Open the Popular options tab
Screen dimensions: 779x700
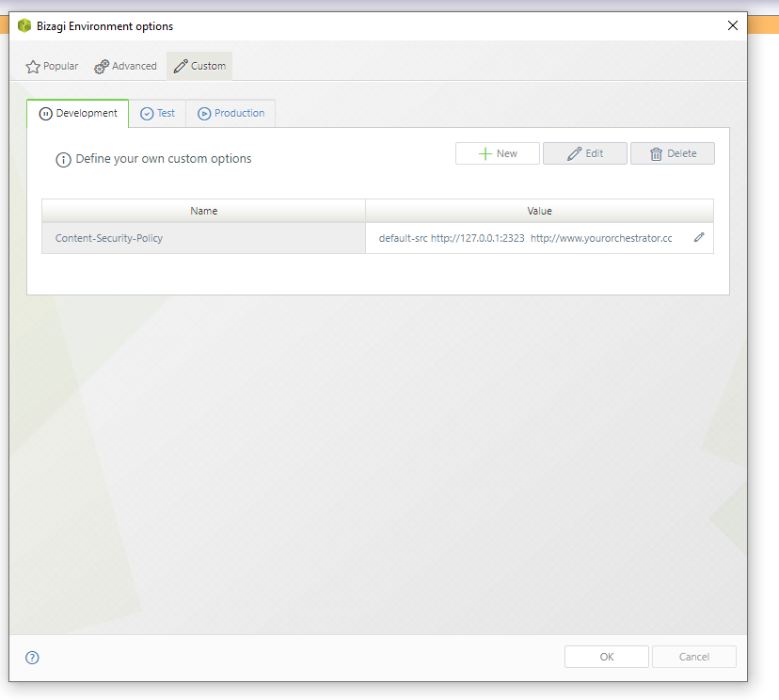pos(52,66)
